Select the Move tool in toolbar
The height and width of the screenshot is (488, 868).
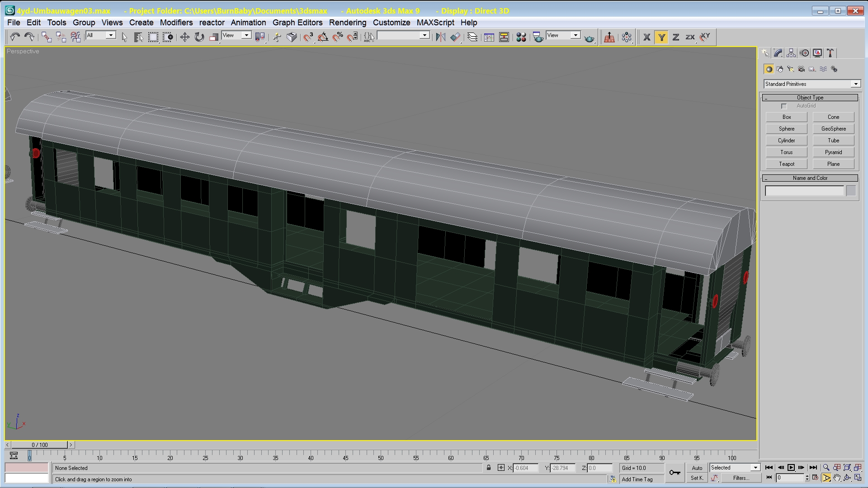[x=184, y=37]
